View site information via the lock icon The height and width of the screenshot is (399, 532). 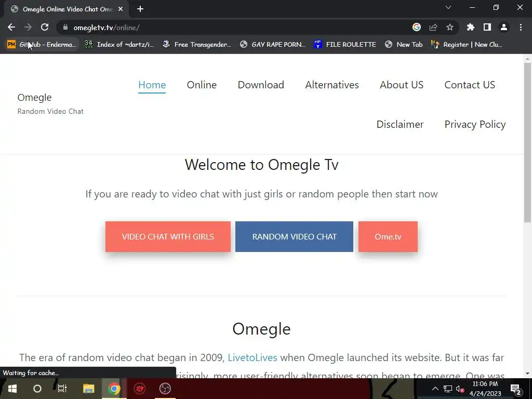click(65, 27)
